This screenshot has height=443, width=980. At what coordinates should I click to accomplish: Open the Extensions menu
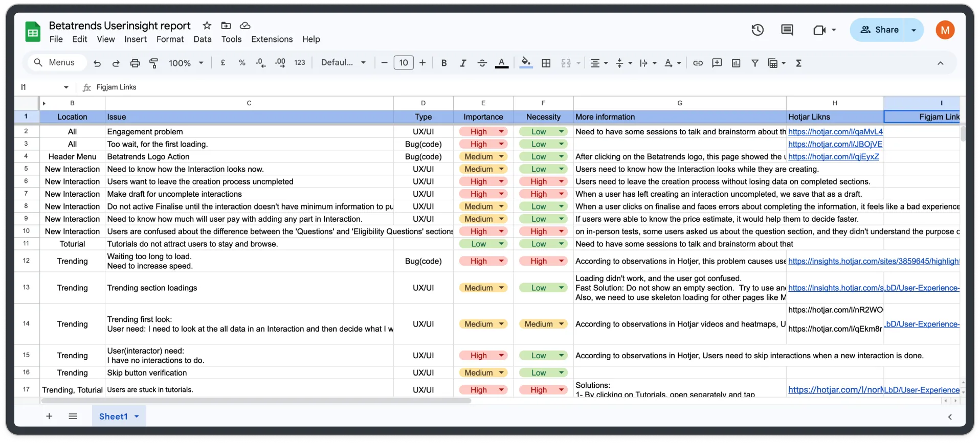pyautogui.click(x=272, y=39)
